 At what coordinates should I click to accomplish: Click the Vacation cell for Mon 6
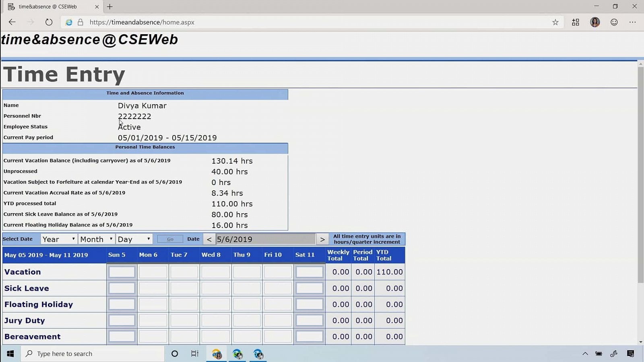click(153, 272)
